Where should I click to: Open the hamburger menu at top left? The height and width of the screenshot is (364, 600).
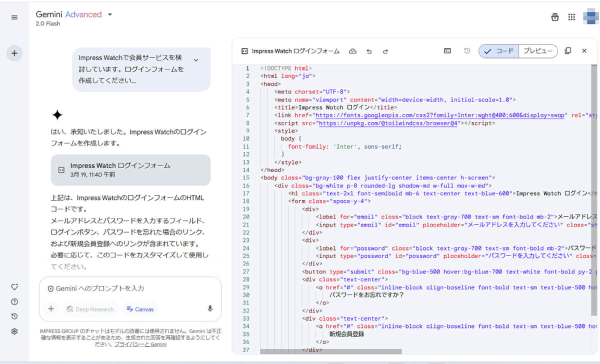coord(14,16)
